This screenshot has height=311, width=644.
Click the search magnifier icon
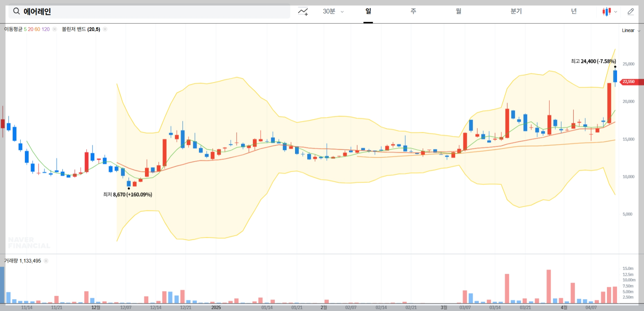coord(16,11)
